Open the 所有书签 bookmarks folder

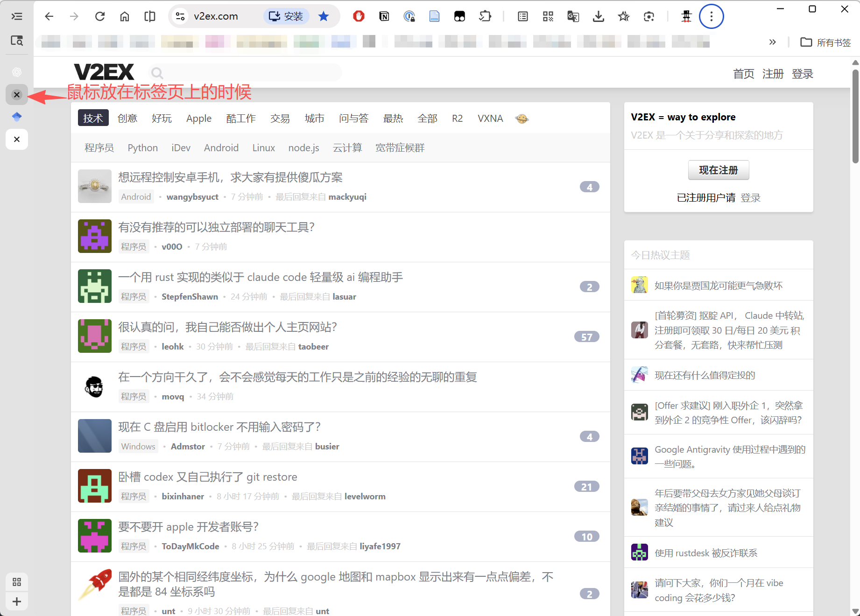pos(826,42)
